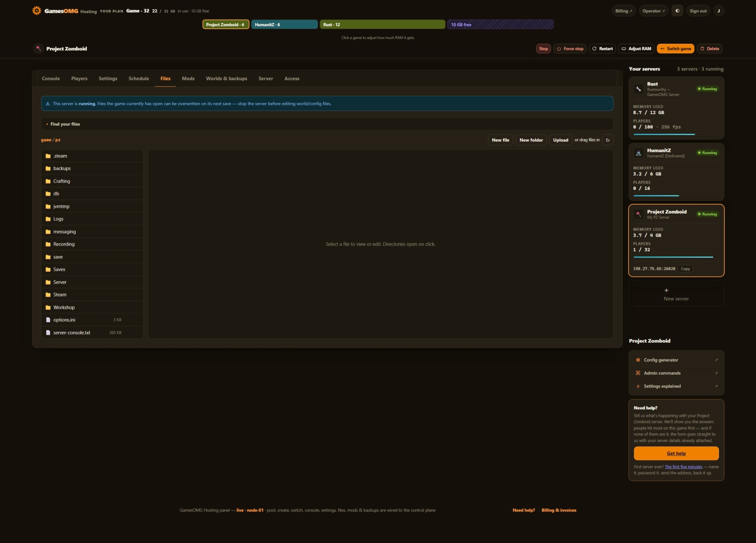
Task: Click the footer Need help? link
Action: point(524,510)
